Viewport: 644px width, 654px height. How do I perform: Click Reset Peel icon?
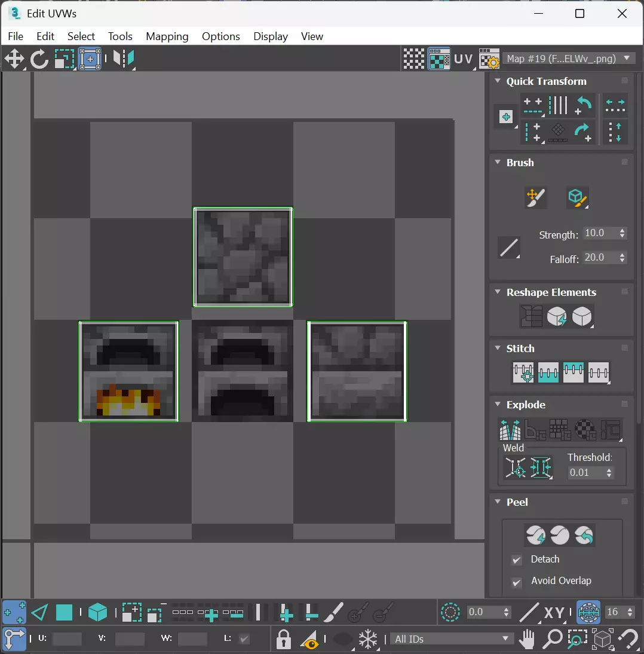tap(584, 535)
